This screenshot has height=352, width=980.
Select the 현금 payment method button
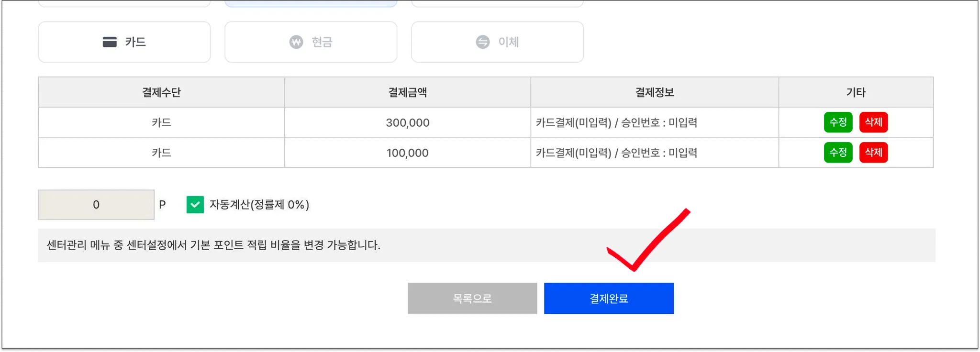click(311, 42)
